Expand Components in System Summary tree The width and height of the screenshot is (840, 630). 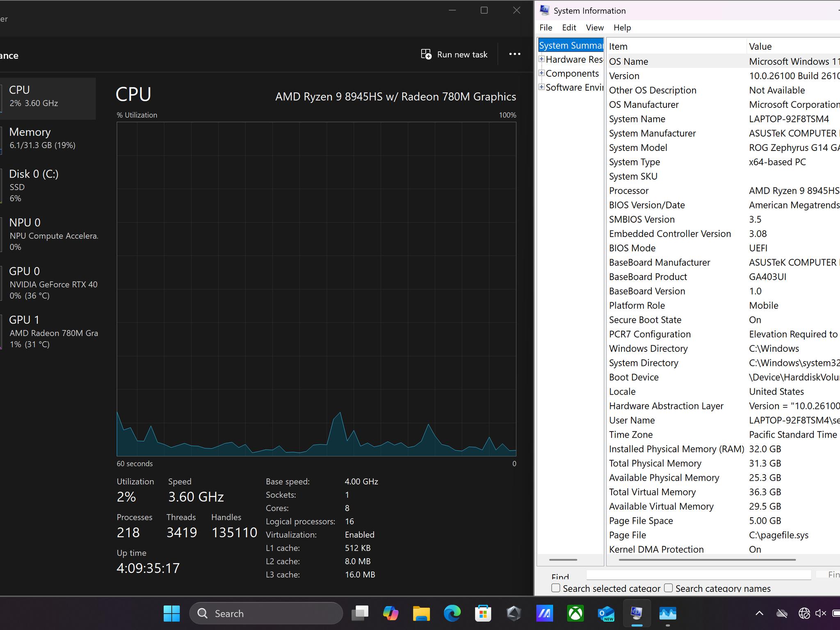coord(542,73)
